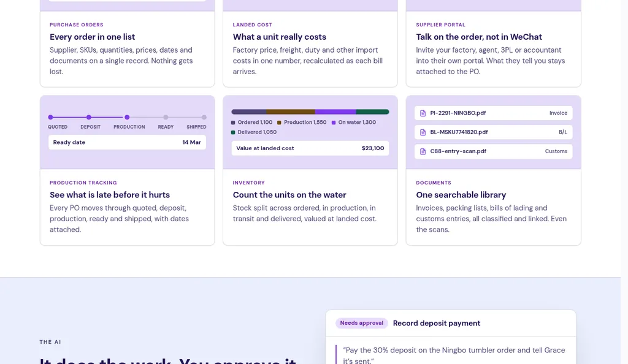
Task: Select the Ready stage dot
Action: tap(166, 117)
